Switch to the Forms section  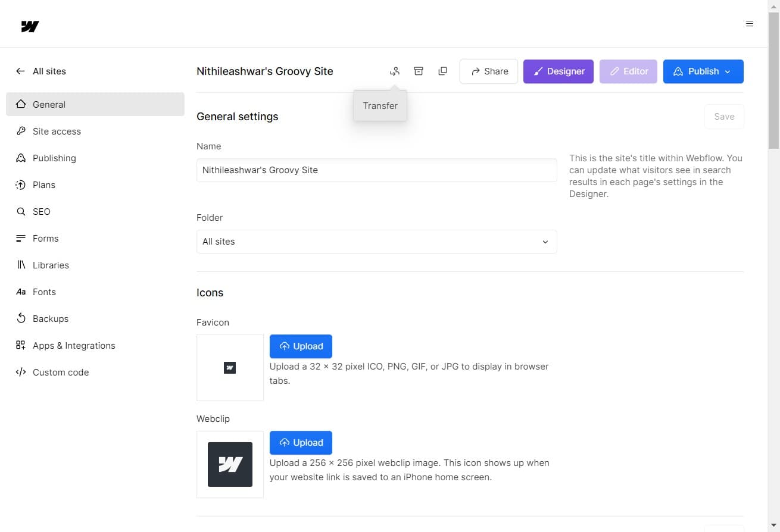(46, 238)
